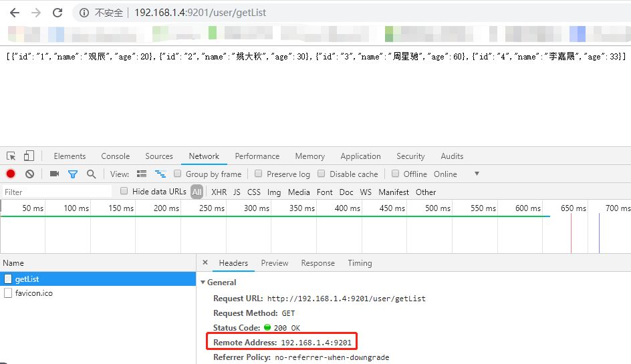Viewport: 631px width, 364px height.
Task: Open the Response tab
Action: pos(318,263)
